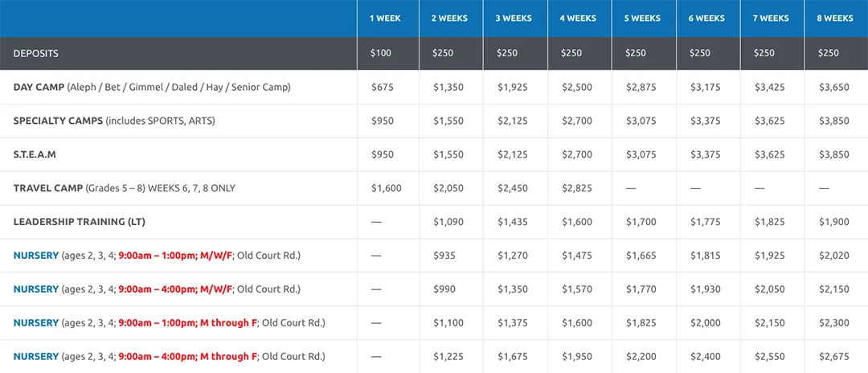
Task: Select the Leadership Training $1,900 eight-week price
Action: coord(833,222)
